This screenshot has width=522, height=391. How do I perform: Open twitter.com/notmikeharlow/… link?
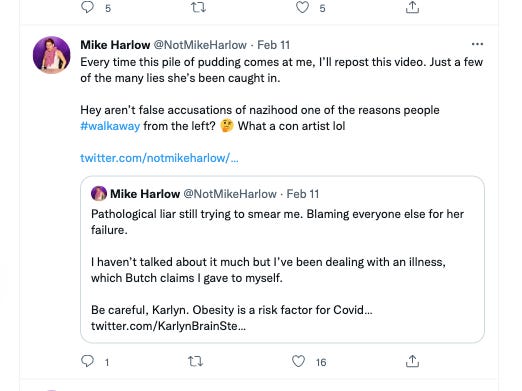pos(159,158)
